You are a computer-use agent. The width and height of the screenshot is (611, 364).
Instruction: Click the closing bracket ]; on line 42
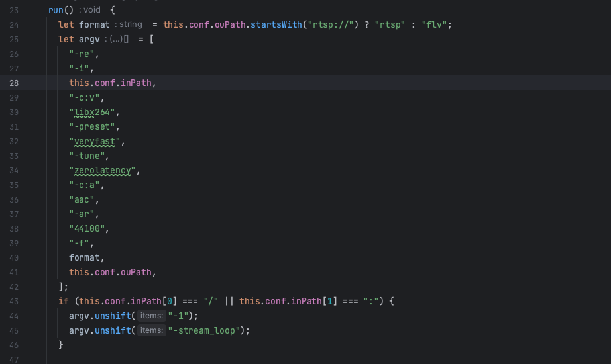pyautogui.click(x=63, y=287)
